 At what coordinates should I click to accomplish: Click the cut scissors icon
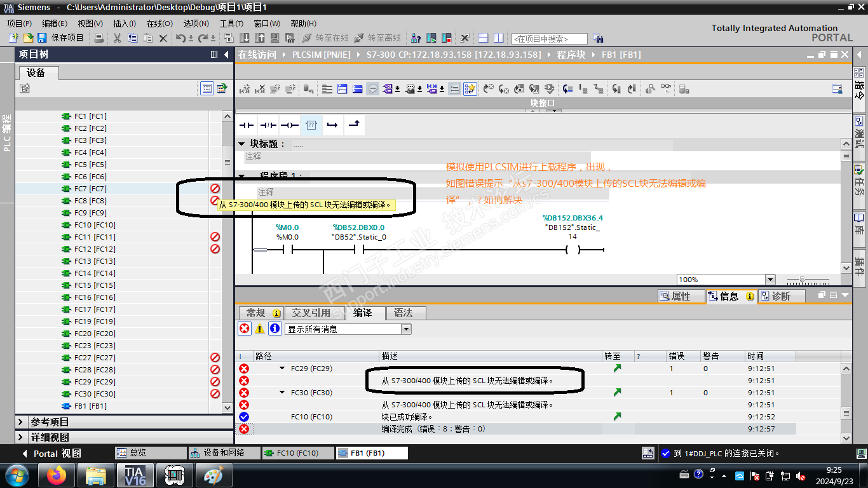point(117,38)
